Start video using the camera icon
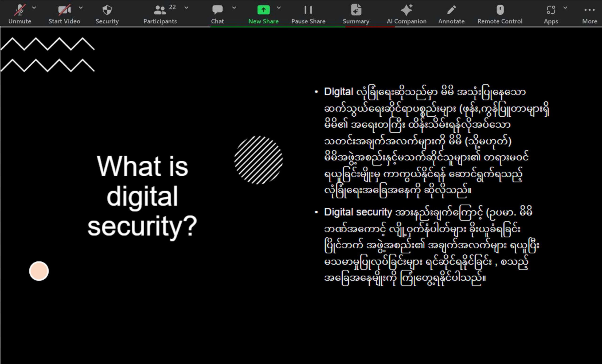 (64, 10)
